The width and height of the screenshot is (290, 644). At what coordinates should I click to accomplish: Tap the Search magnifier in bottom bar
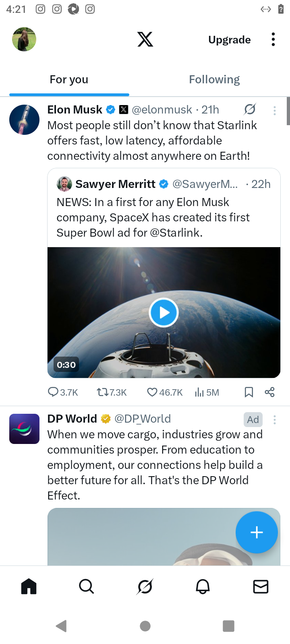pos(87,587)
